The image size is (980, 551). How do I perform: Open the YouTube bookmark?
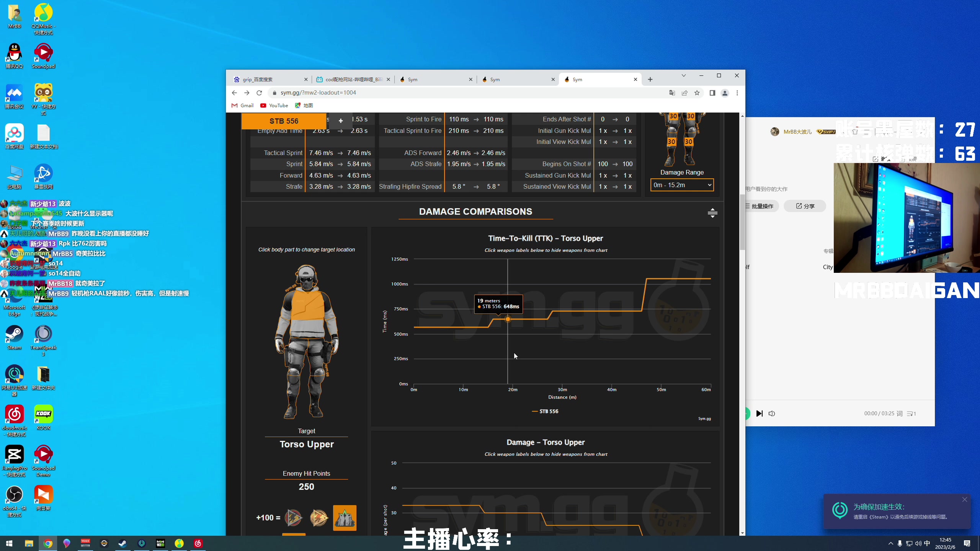[x=274, y=105]
